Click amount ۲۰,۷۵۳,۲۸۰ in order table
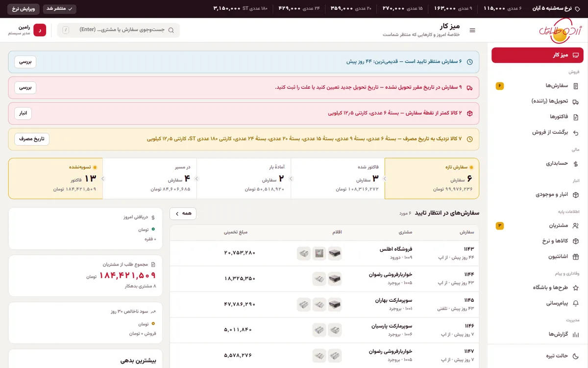The height and width of the screenshot is (368, 588). pyautogui.click(x=240, y=253)
